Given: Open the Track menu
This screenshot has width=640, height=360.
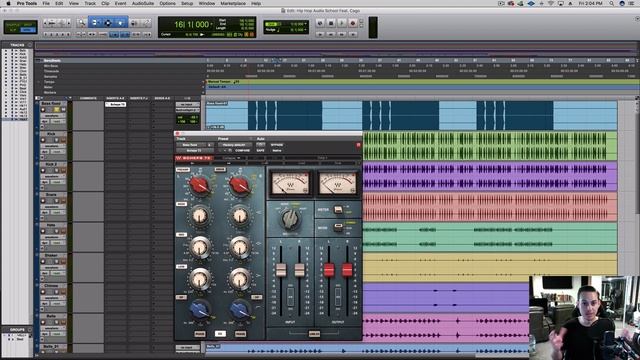Looking at the screenshot, I should (90, 3).
